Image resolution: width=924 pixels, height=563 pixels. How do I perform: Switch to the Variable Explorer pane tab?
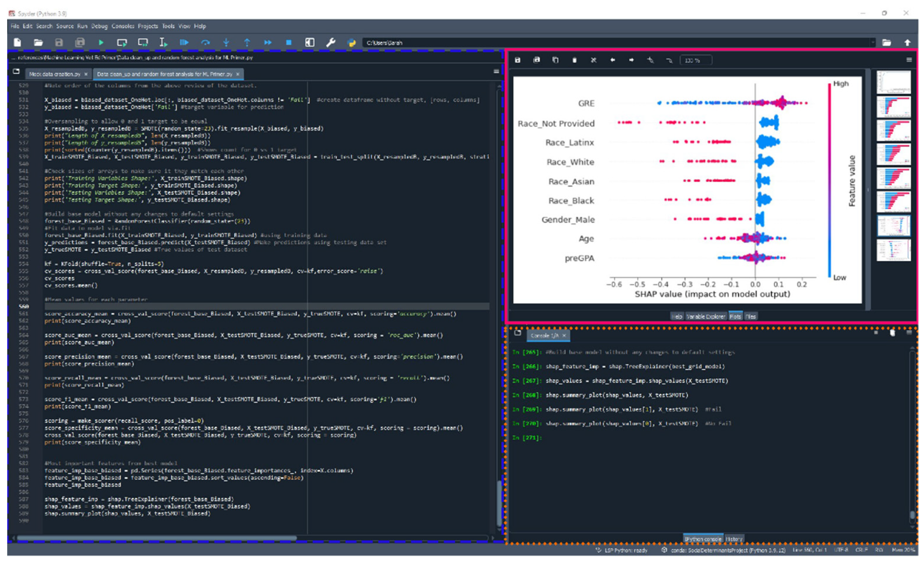tap(705, 317)
